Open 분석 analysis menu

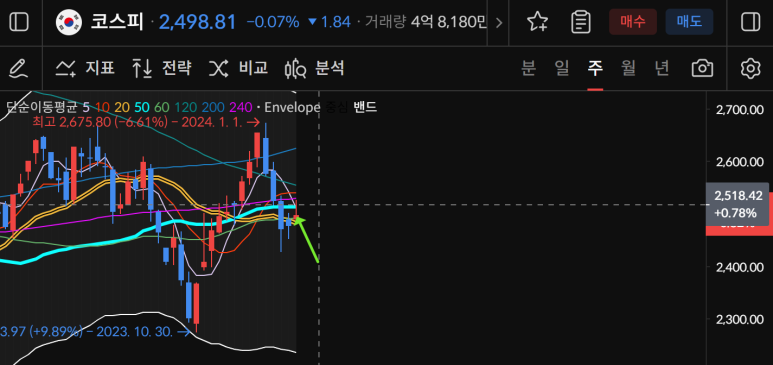(x=315, y=68)
